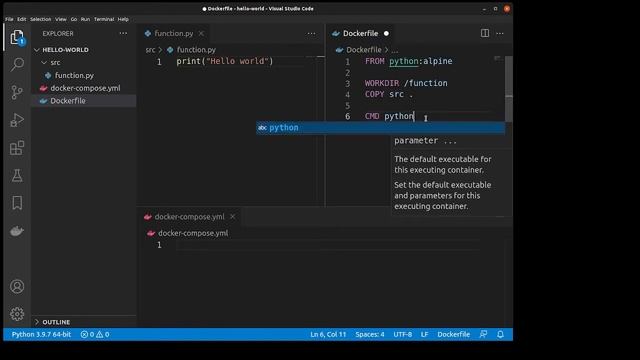640x360 pixels.
Task: Split the Dockerfile editor right
Action: [484, 33]
